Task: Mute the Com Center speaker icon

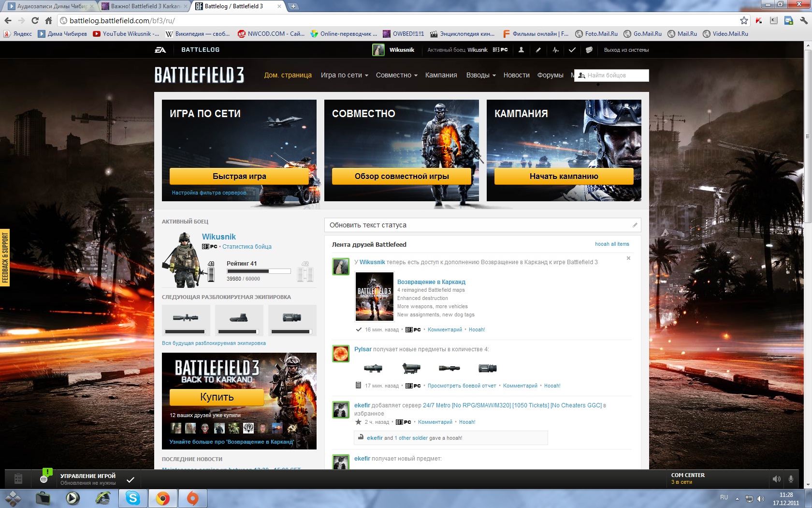Action: click(x=776, y=479)
